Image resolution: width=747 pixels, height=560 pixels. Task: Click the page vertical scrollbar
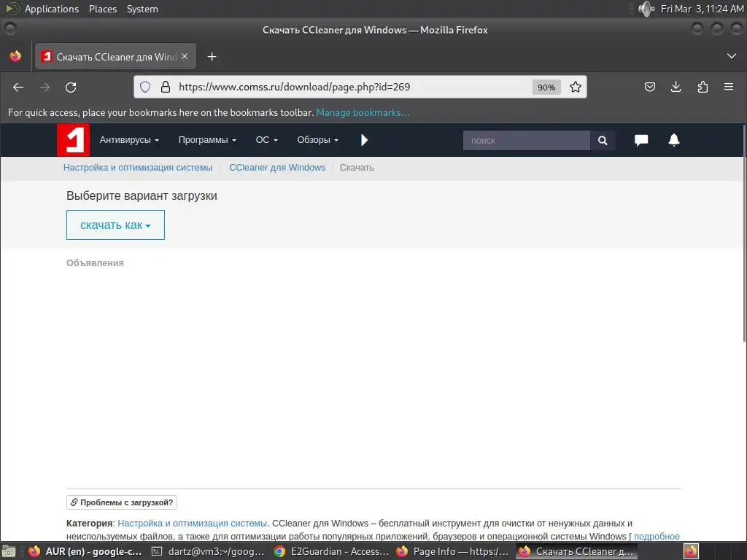tap(743, 233)
